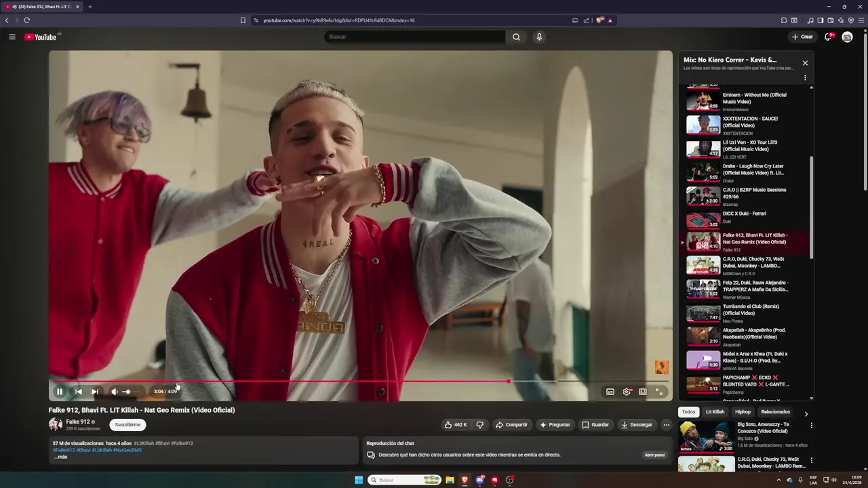Open Big Soto Te Conozco video options

[811, 426]
